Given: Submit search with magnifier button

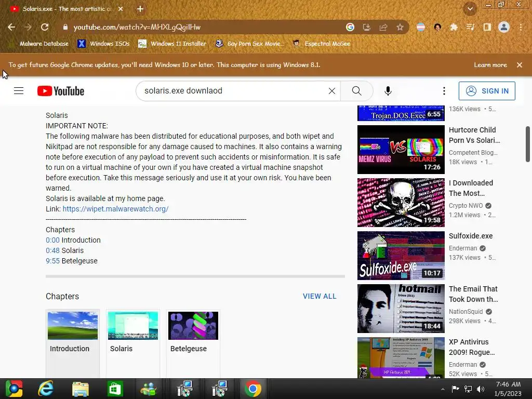Looking at the screenshot, I should pyautogui.click(x=356, y=91).
